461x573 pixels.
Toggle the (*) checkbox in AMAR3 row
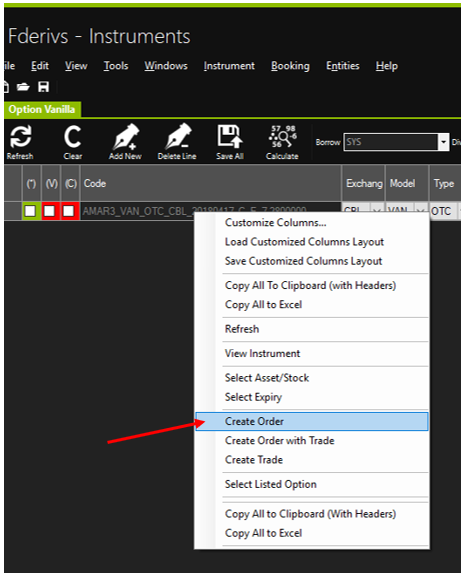(x=30, y=211)
